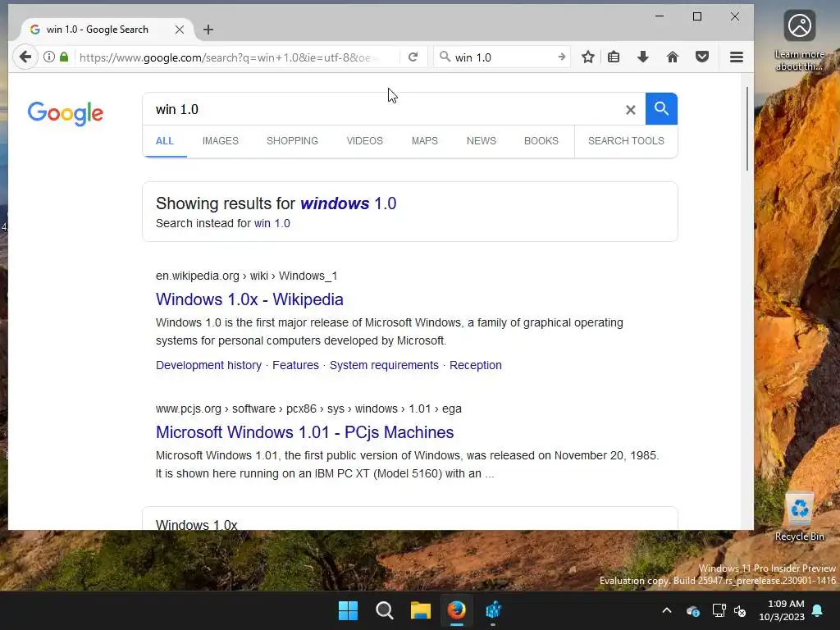Viewport: 840px width, 630px height.
Task: Click the Firefox taskbar icon
Action: tap(457, 610)
